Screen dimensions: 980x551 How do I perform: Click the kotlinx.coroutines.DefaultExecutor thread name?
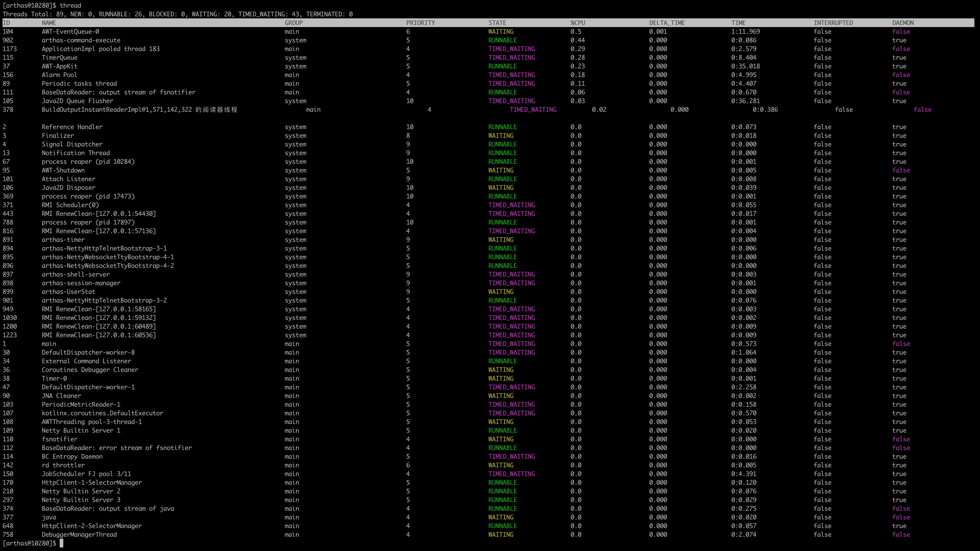[102, 413]
